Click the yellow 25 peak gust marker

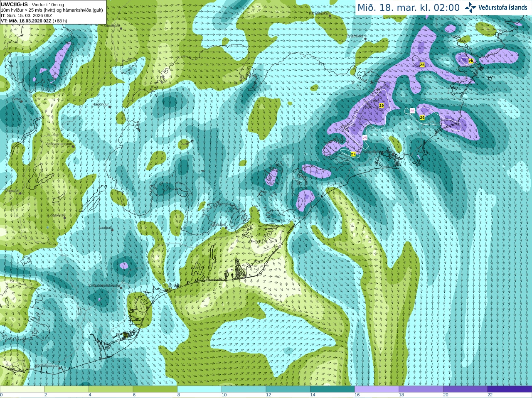[422, 65]
